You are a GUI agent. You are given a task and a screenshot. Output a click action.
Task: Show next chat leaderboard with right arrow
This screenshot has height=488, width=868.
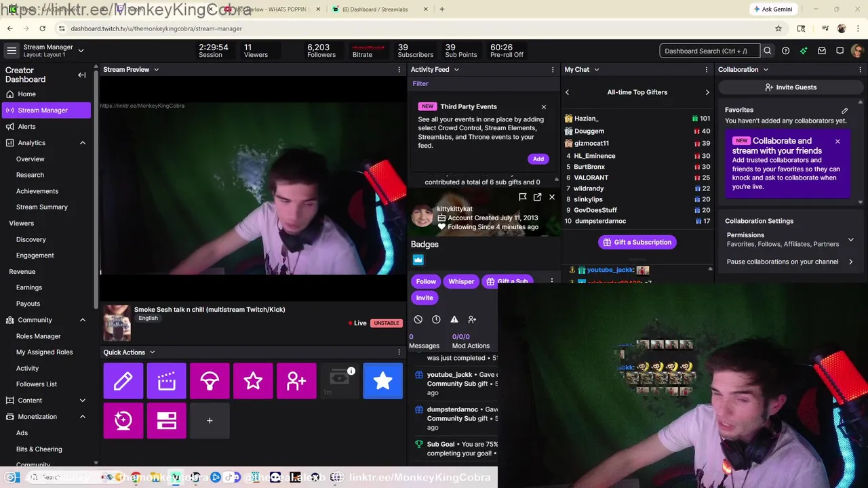707,92
